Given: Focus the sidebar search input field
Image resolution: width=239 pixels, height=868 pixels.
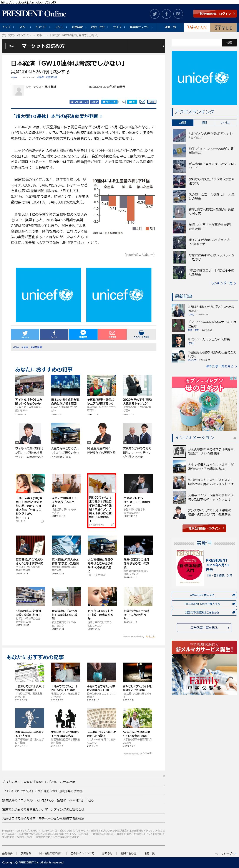Looking at the screenshot, I should pos(197,43).
